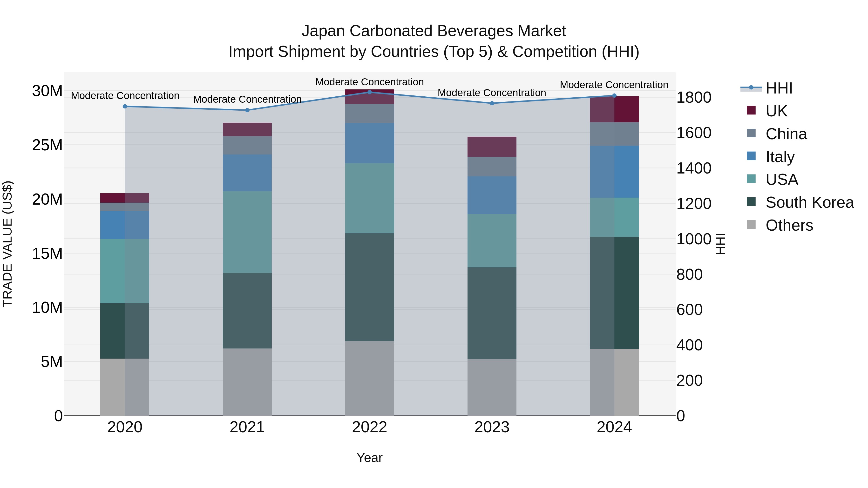This screenshot has width=868, height=488.
Task: Click South Korea segment in 2022 bar
Action: pyautogui.click(x=369, y=287)
